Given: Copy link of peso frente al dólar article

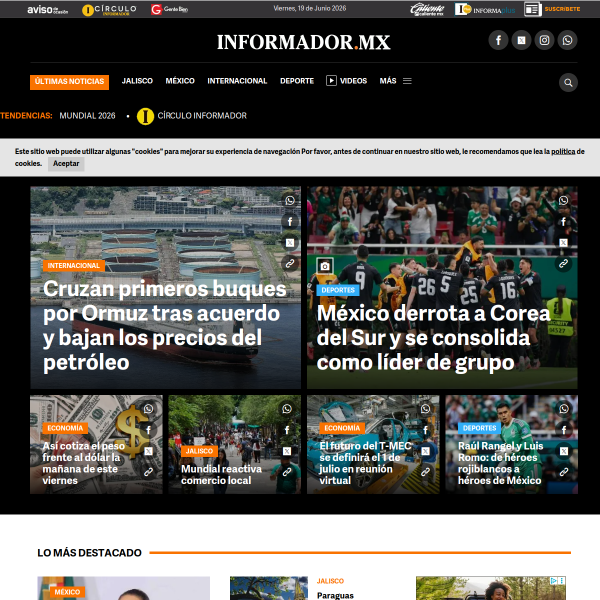Looking at the screenshot, I should click(148, 472).
